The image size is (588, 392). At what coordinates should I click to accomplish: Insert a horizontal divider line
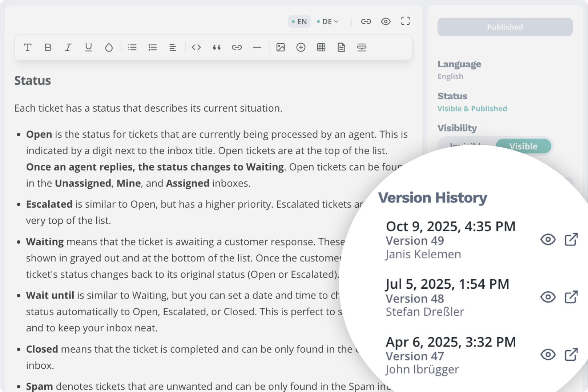tap(257, 47)
